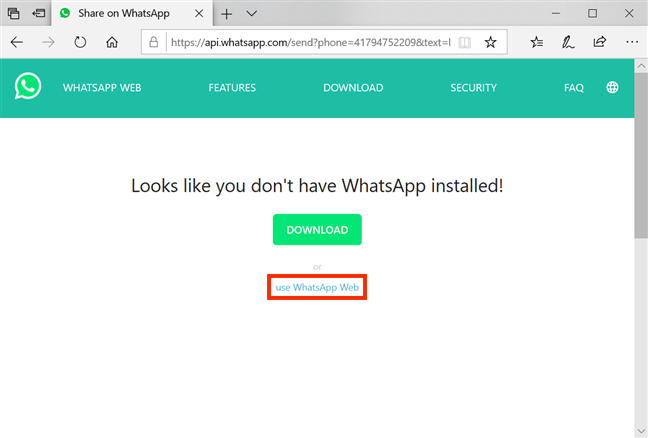Open FEATURES menu item
The width and height of the screenshot is (648, 438).
click(232, 88)
